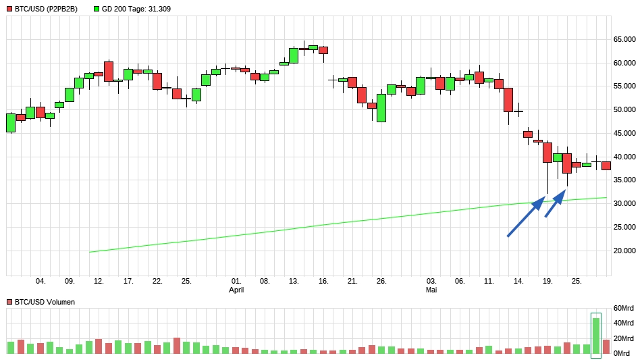Click the 20.000 price axis label

[x=624, y=251]
